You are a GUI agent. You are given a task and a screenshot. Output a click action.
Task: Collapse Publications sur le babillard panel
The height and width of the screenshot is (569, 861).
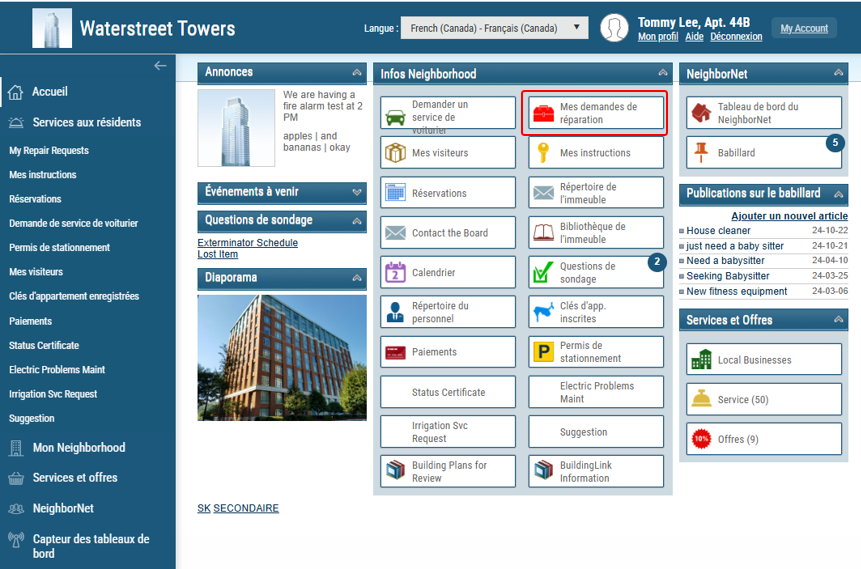point(838,194)
